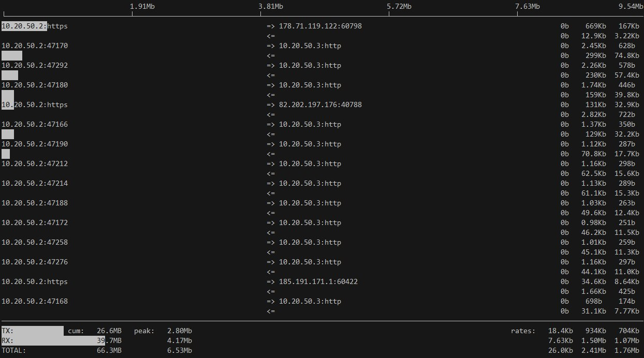Click the 1.91Mb scale marker

pos(142,6)
